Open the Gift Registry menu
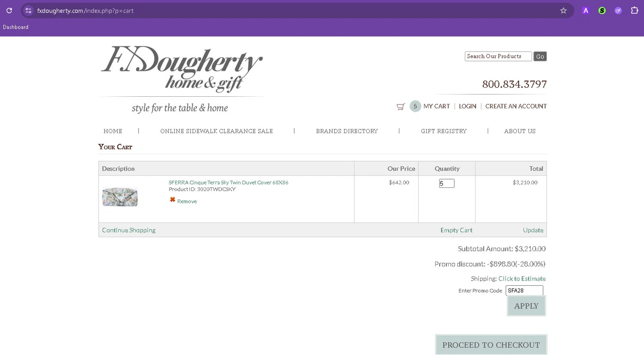The height and width of the screenshot is (355, 644). tap(444, 131)
